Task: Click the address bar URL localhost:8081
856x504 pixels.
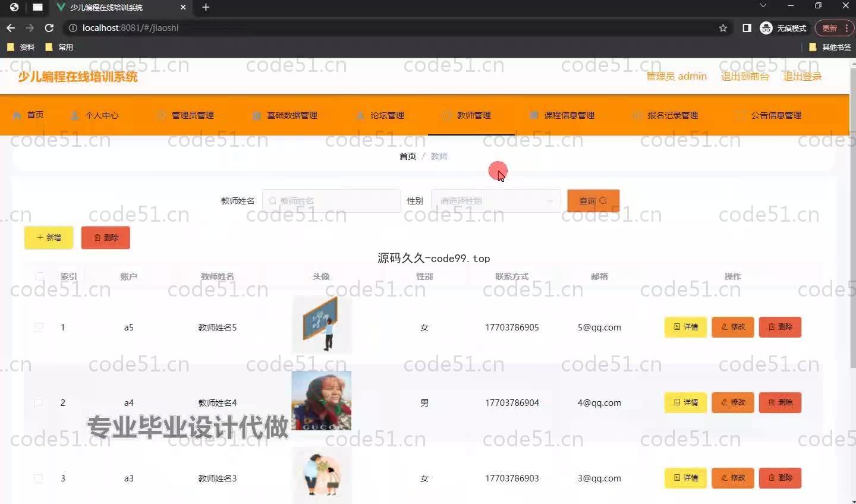Action: point(130,28)
